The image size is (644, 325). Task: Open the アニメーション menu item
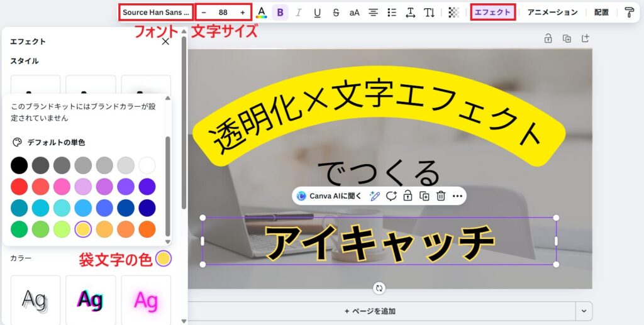552,12
